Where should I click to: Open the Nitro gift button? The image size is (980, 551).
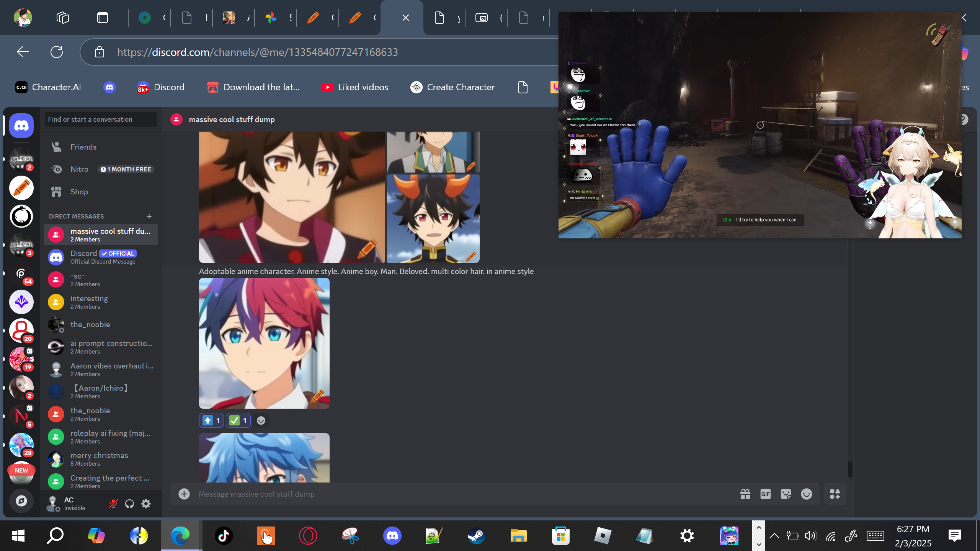[x=745, y=494]
